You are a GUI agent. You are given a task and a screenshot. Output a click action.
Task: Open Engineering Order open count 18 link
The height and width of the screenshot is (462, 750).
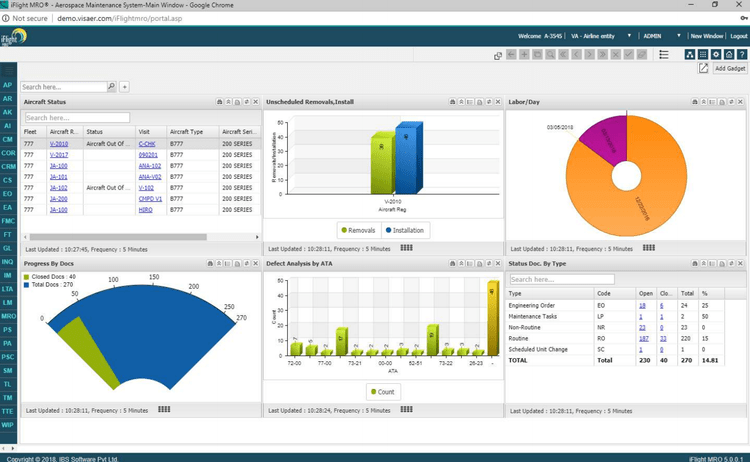pyautogui.click(x=642, y=306)
